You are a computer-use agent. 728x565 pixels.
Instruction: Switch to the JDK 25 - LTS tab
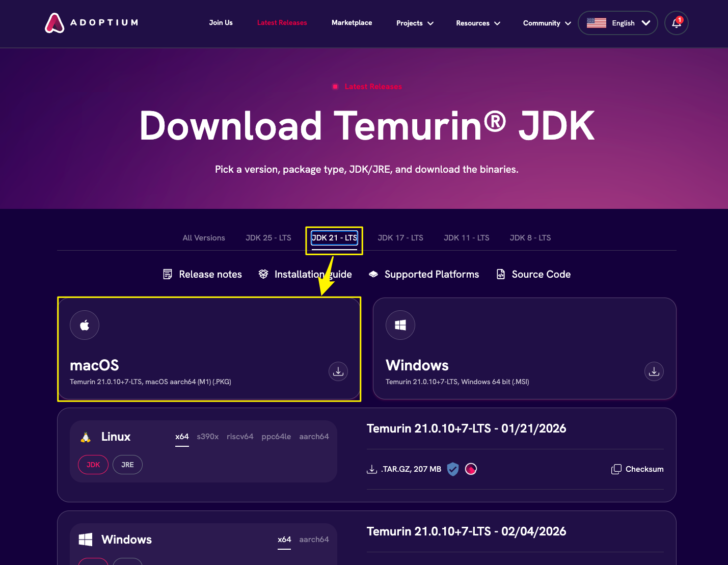pos(268,238)
